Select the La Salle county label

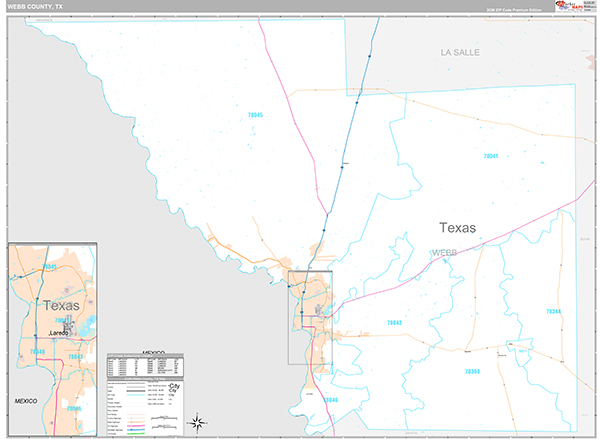461,50
